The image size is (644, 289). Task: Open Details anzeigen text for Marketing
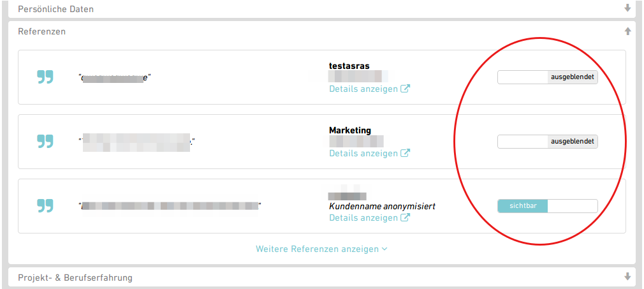click(363, 153)
